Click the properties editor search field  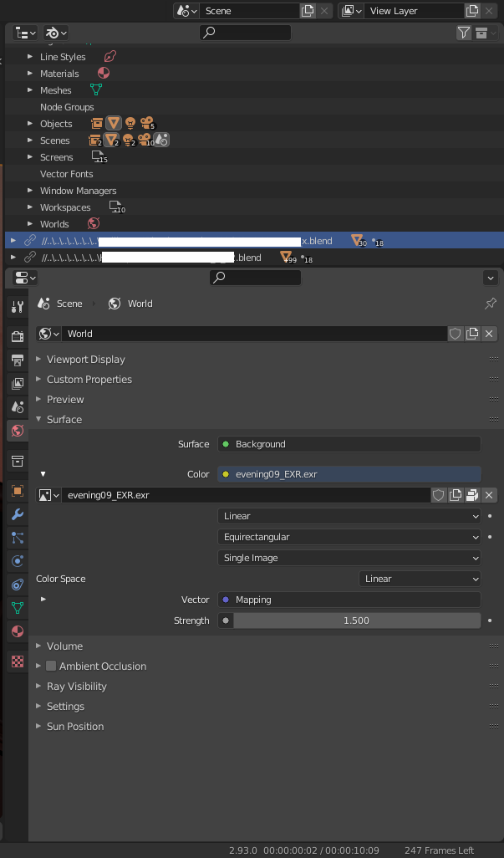pyautogui.click(x=255, y=278)
